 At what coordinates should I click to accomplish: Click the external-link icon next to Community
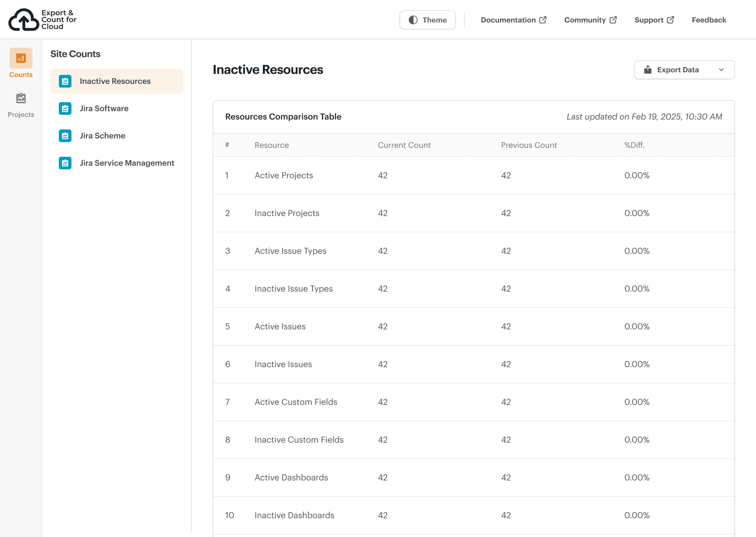(x=613, y=20)
